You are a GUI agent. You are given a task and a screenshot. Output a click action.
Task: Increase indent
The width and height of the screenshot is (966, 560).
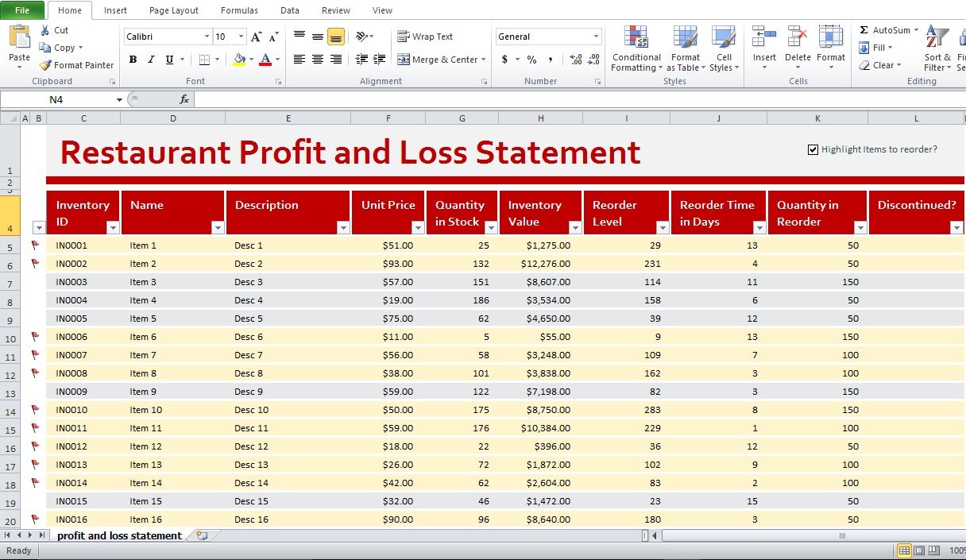tap(378, 60)
